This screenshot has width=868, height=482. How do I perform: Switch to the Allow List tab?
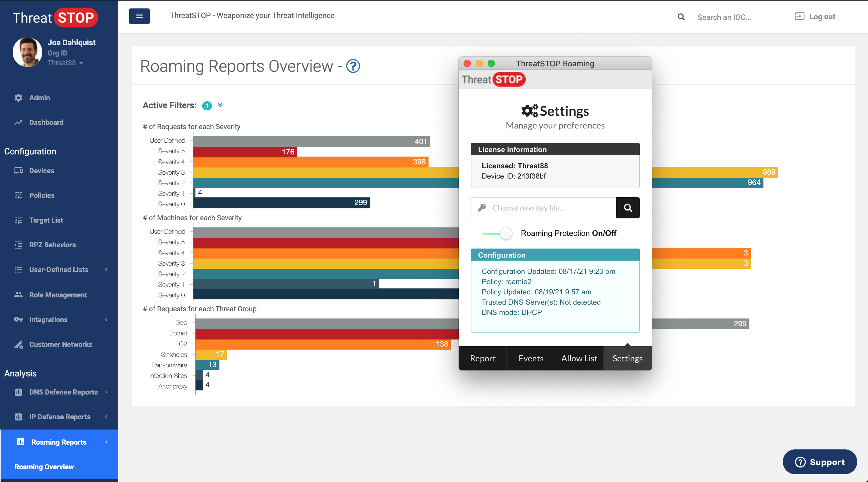tap(579, 358)
